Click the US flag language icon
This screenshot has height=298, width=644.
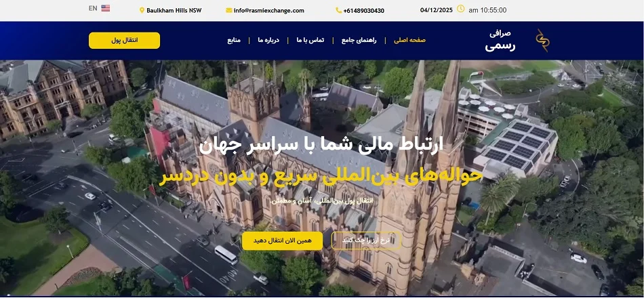click(106, 9)
